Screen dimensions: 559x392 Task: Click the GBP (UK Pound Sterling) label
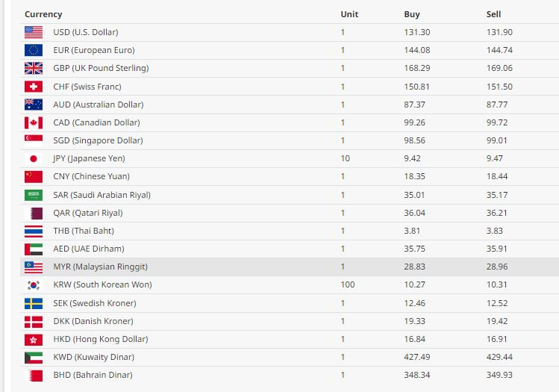tap(101, 68)
